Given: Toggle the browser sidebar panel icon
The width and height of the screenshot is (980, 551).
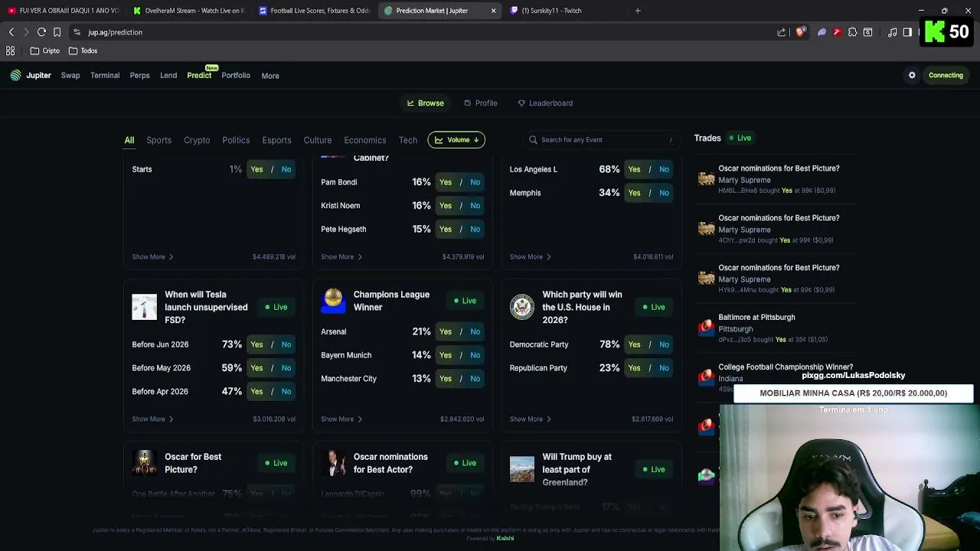Looking at the screenshot, I should (x=907, y=32).
